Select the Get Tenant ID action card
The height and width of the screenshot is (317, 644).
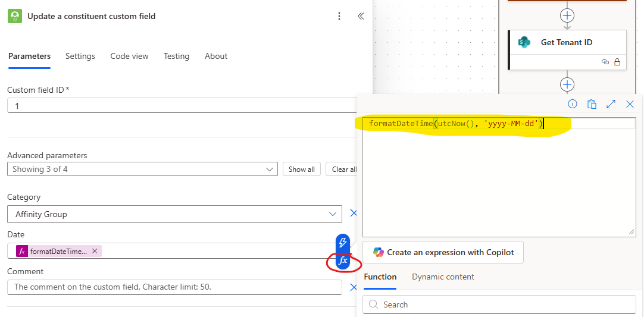(x=567, y=50)
